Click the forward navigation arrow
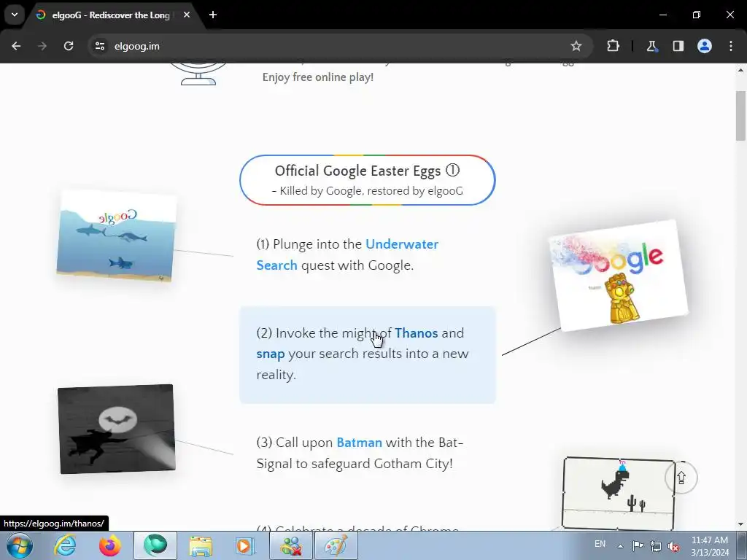The image size is (747, 560). (42, 46)
